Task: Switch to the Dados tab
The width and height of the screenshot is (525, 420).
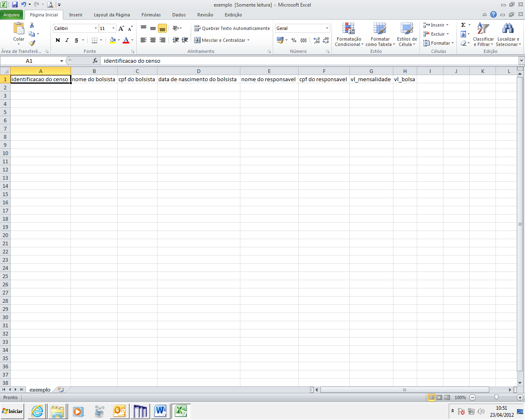Action: pyautogui.click(x=179, y=15)
